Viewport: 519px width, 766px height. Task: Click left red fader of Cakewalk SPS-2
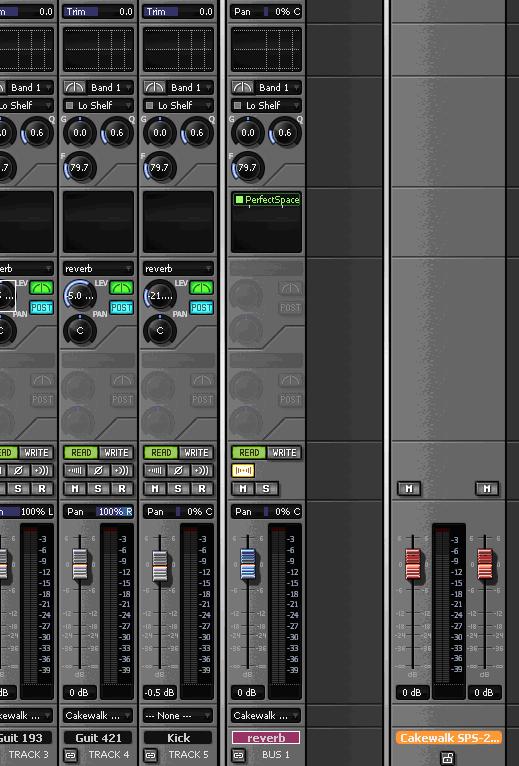click(x=413, y=564)
